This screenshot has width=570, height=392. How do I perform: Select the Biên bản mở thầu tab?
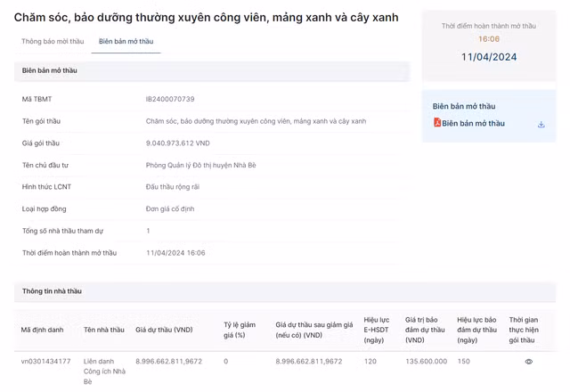(x=126, y=41)
